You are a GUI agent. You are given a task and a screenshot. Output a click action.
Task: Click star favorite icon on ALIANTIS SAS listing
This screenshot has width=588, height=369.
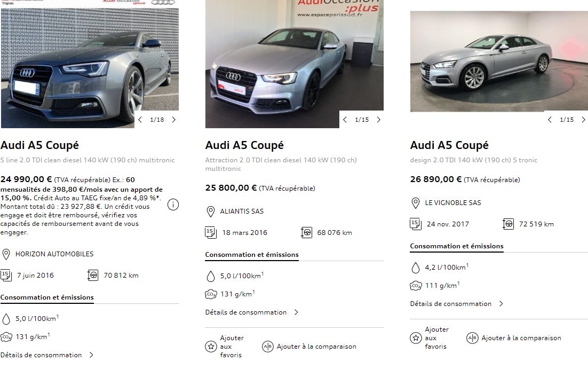click(211, 347)
